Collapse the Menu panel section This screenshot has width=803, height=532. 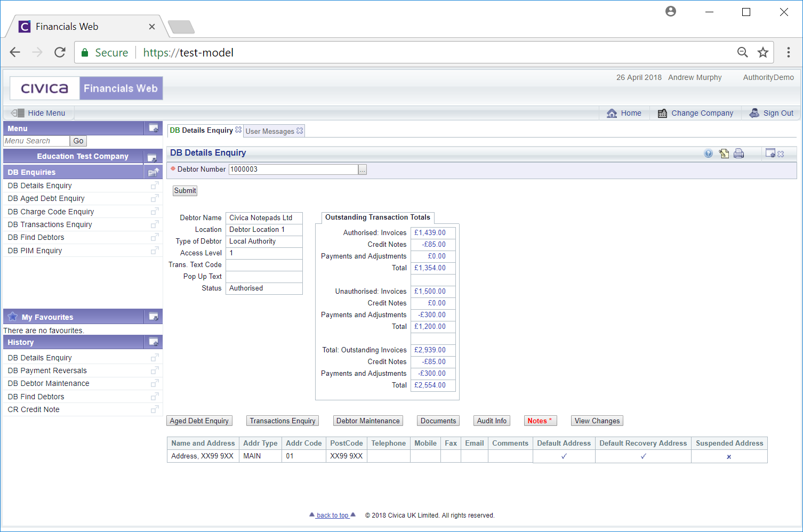(154, 128)
